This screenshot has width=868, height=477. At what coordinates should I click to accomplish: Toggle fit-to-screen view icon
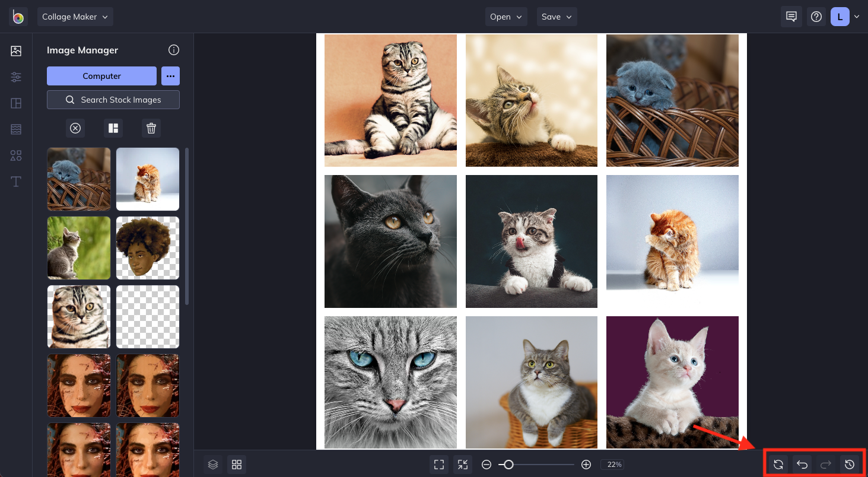pos(439,465)
